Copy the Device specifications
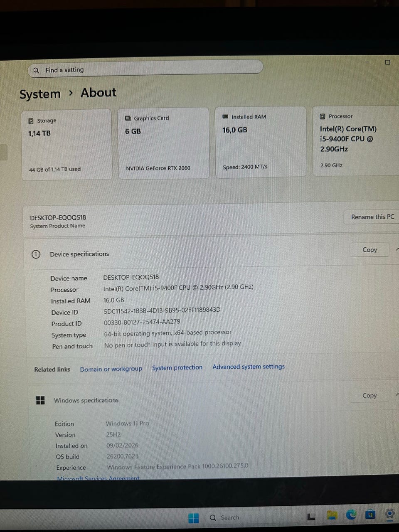This screenshot has width=399, height=532. [x=369, y=250]
